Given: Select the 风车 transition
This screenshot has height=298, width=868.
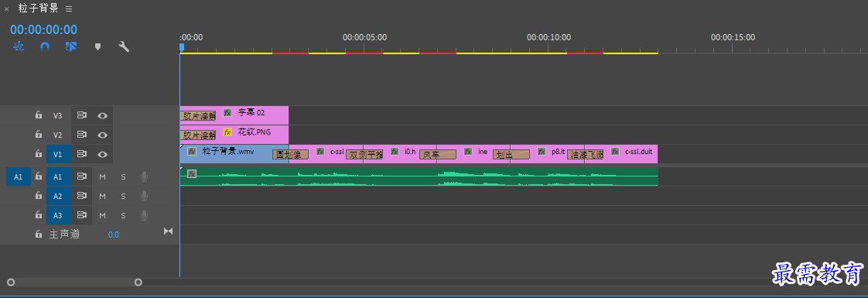Looking at the screenshot, I should tap(438, 155).
